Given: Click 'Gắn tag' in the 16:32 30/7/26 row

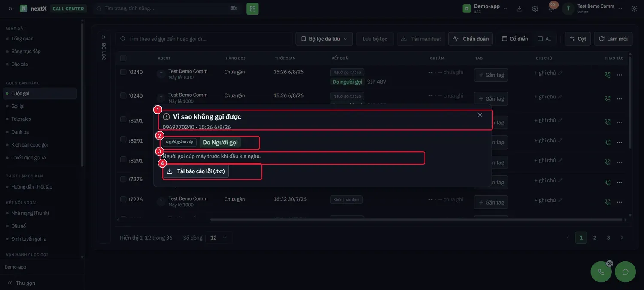Looking at the screenshot, I should tap(491, 202).
